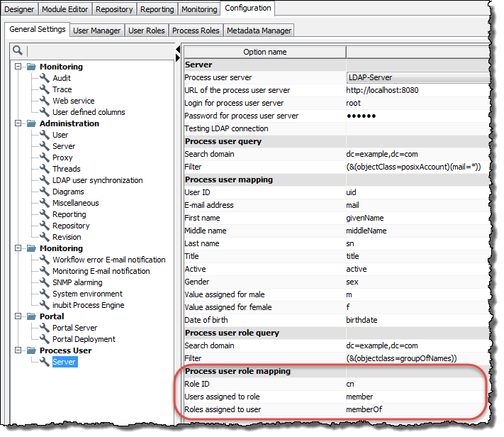This screenshot has height=437, width=504.
Task: Click the groupOfNames Filter value
Action: (x=401, y=358)
